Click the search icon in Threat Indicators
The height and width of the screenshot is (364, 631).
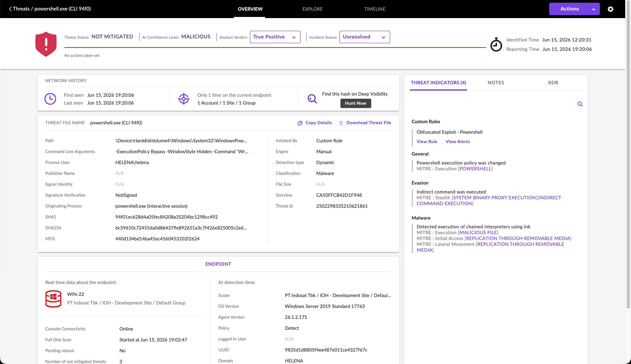click(x=580, y=104)
